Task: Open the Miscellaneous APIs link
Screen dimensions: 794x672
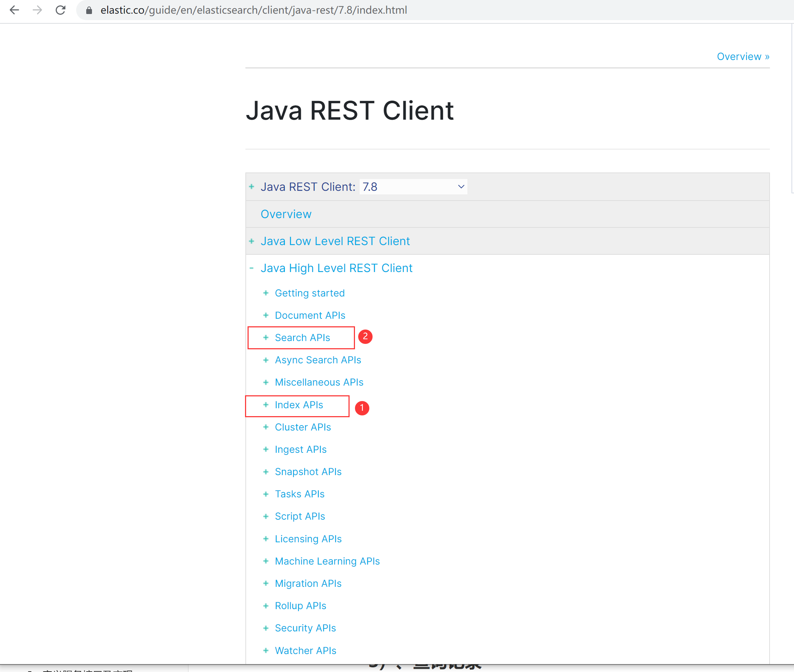Action: coord(319,382)
